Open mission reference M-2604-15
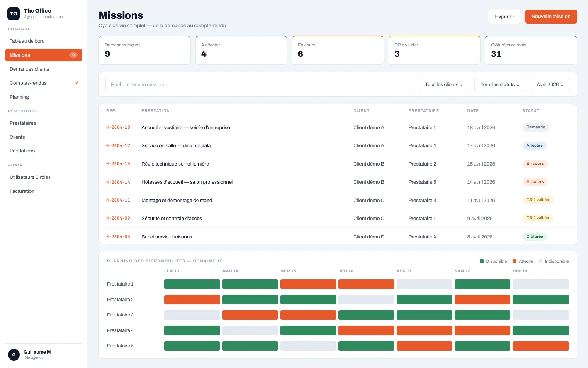This screenshot has height=368, width=588. coord(118,164)
